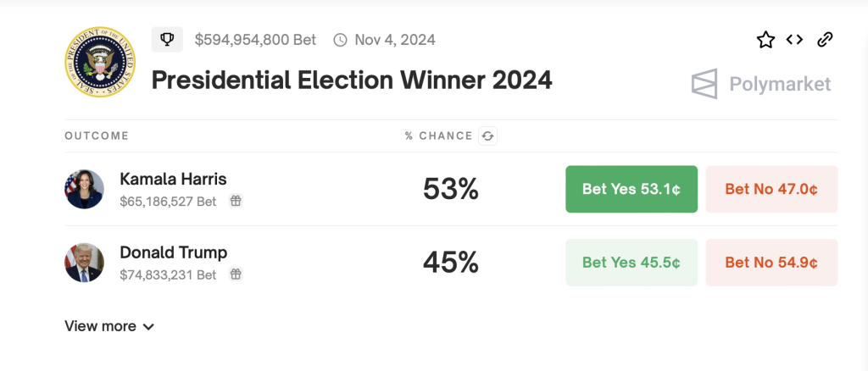The height and width of the screenshot is (371, 868).
Task: Click gift icon beside Donald Trump bet amount
Action: [236, 274]
